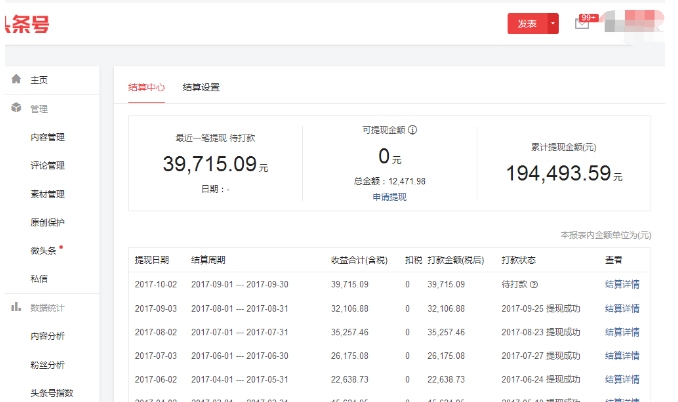Select the 结算中心 tab

pos(146,87)
